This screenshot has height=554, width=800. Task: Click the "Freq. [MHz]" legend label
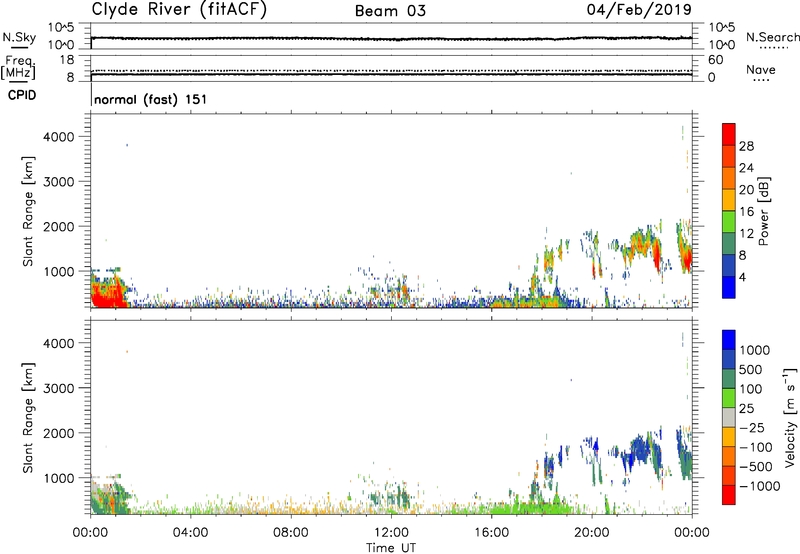coord(19,67)
